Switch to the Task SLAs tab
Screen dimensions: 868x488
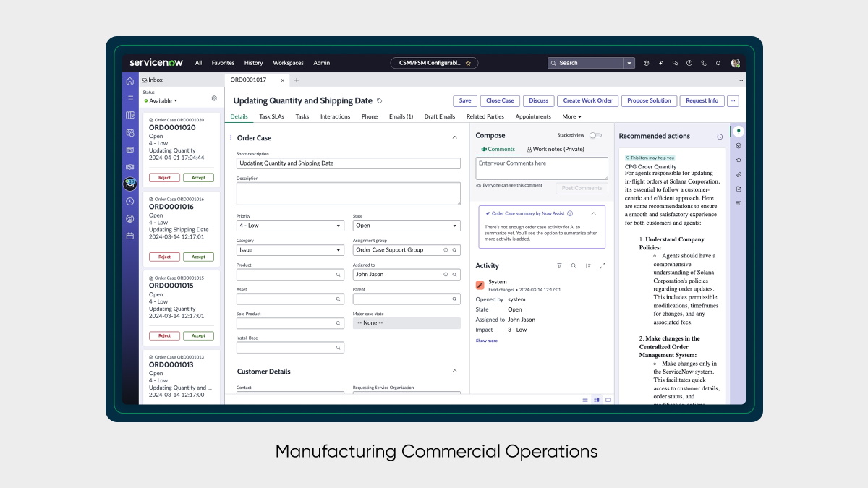coord(271,116)
